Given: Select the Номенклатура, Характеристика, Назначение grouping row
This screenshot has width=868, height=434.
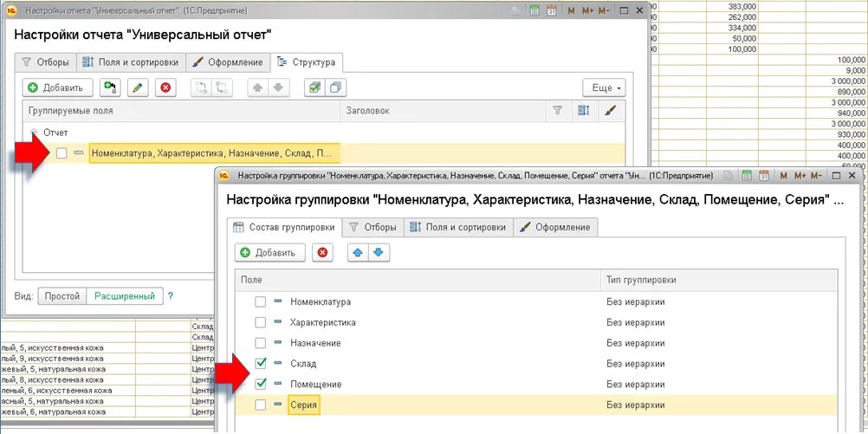Looking at the screenshot, I should [x=214, y=153].
